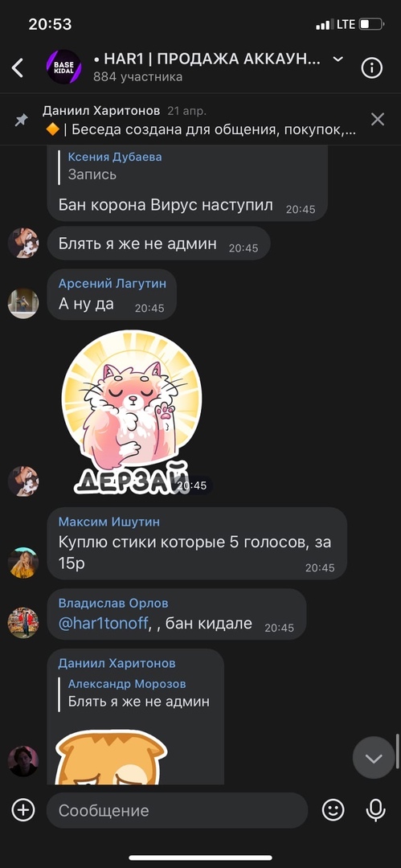Tap Максим Ишутин's avatar photo

point(23,563)
